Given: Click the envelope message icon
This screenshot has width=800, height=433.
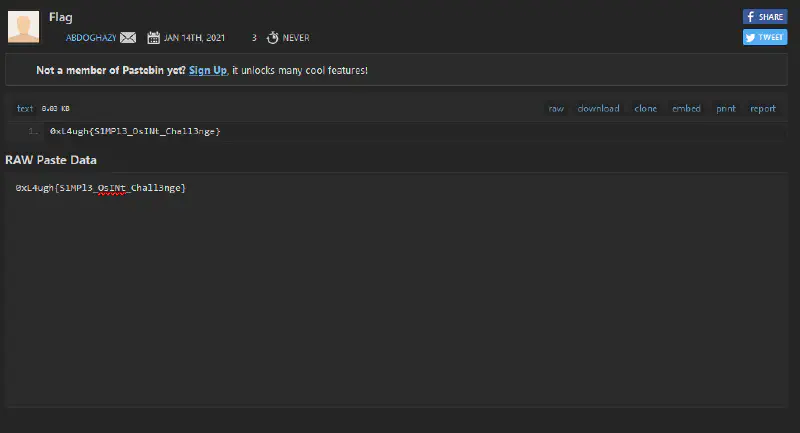Looking at the screenshot, I should (128, 38).
